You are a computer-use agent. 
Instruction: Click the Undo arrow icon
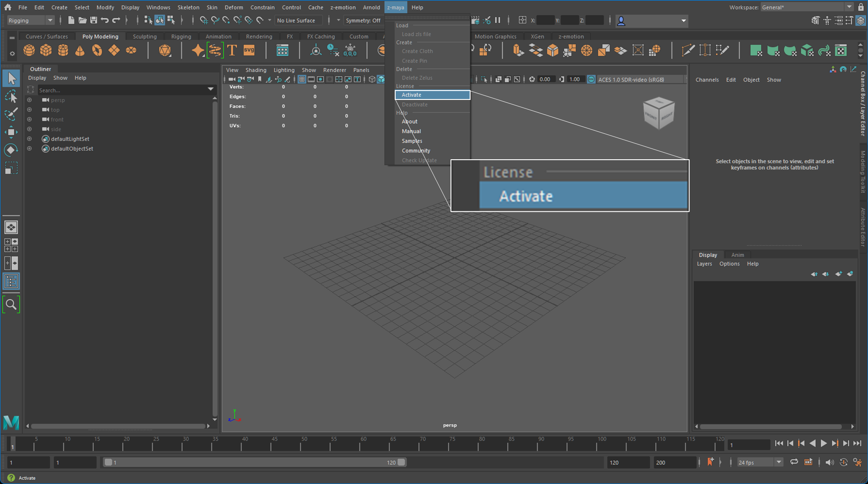[x=104, y=20]
